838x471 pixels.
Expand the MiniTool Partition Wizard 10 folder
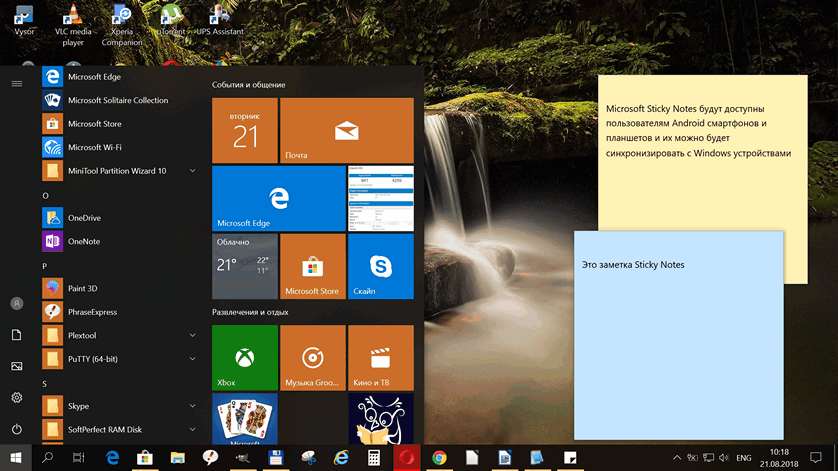192,171
